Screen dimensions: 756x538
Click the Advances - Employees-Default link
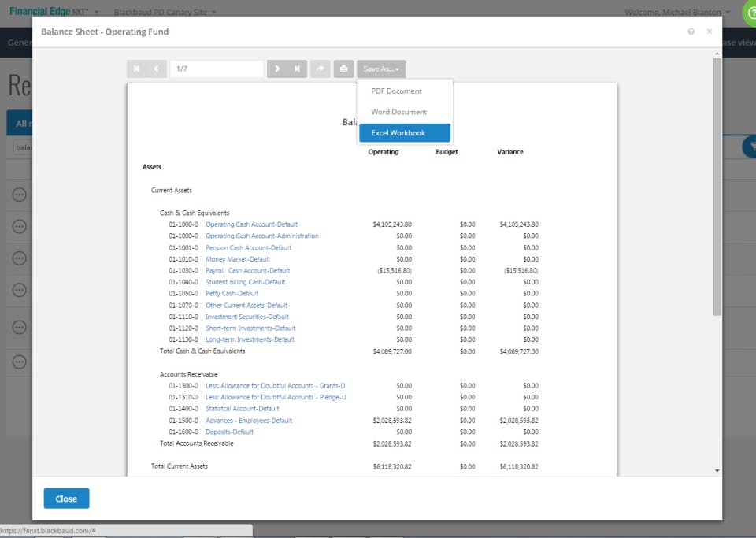click(249, 421)
